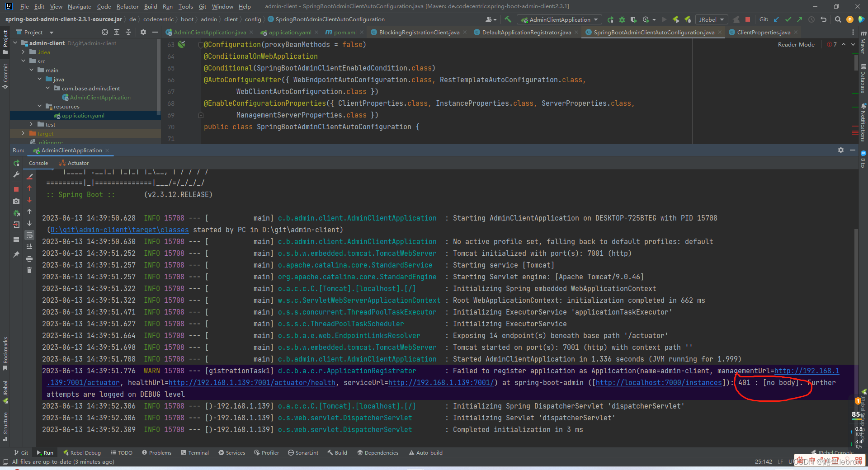Push commits with the Git arrow icon
Screen dimensions: 868x470
click(x=799, y=19)
